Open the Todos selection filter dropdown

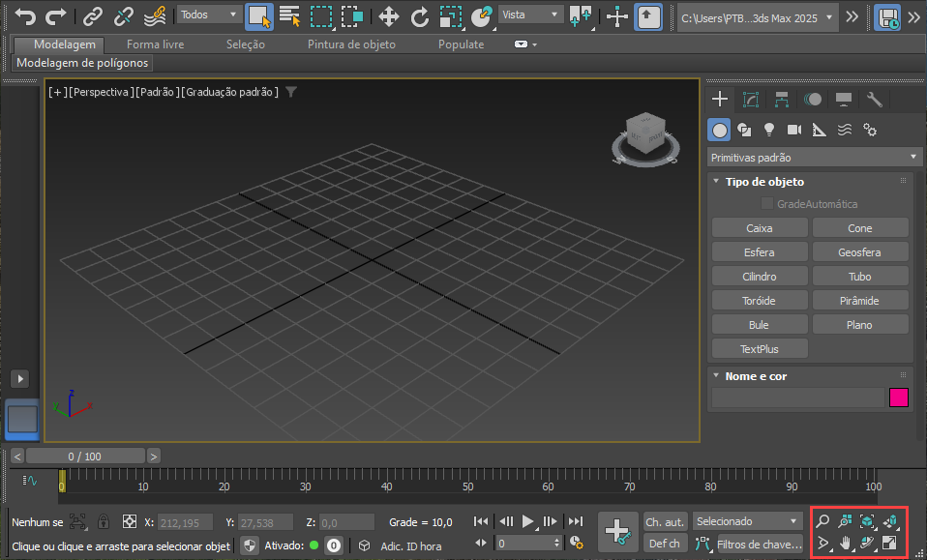(209, 15)
